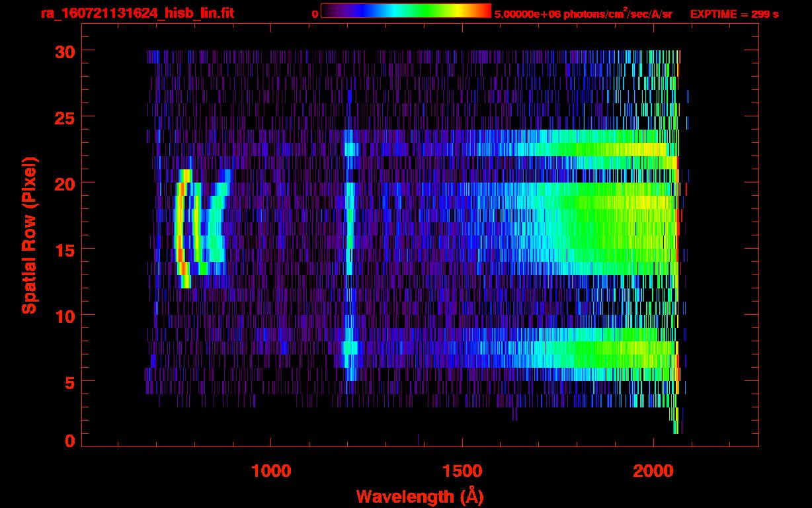Click the filename ra_160721131624_hisb_lin.fit title

pyautogui.click(x=137, y=13)
